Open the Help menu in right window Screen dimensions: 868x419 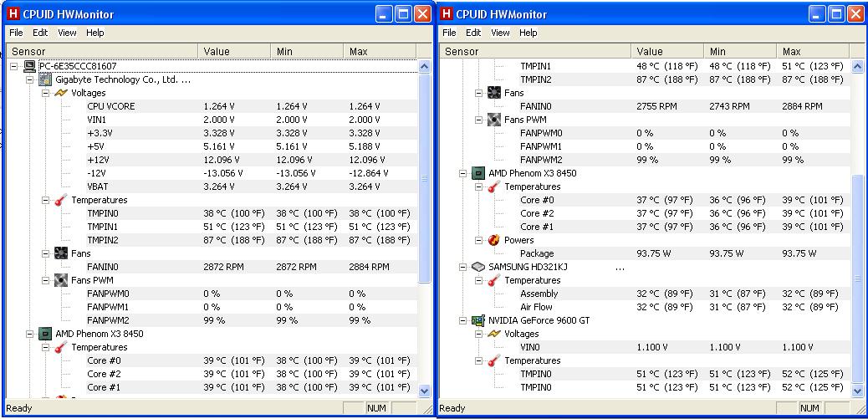point(528,33)
